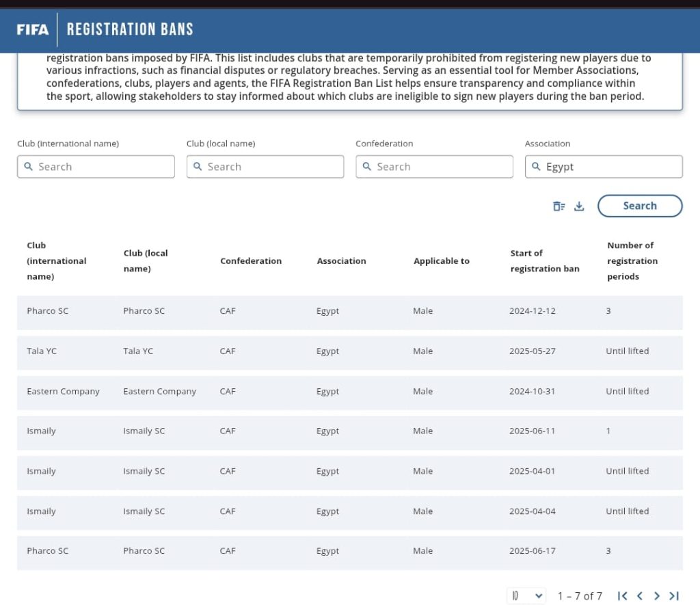700x605 pixels.
Task: Click the clear filters icon
Action: pyautogui.click(x=559, y=206)
